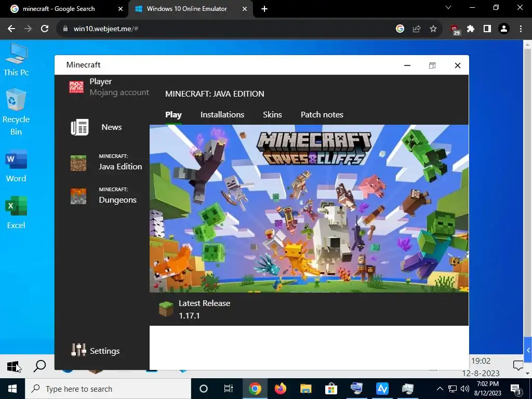Open a new Chrome tab

coord(264,9)
